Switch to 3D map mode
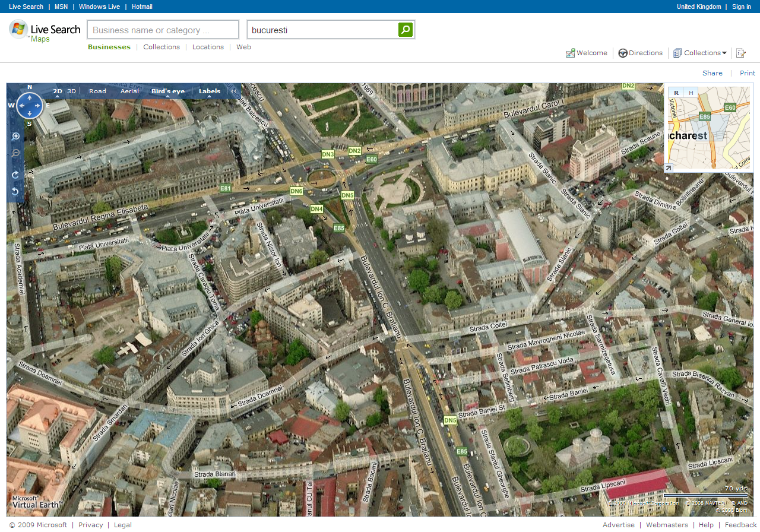 (x=71, y=91)
